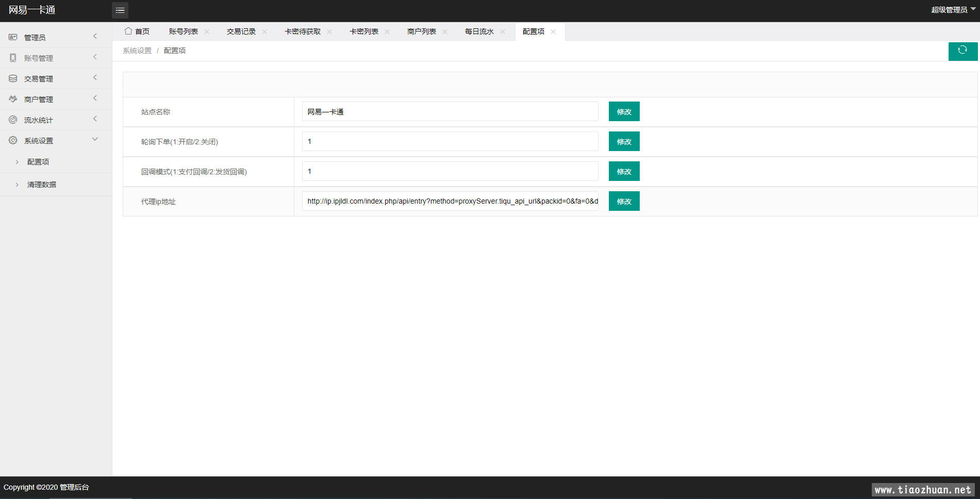Close the 每日流水 tab
The image size is (980, 499).
tap(503, 31)
